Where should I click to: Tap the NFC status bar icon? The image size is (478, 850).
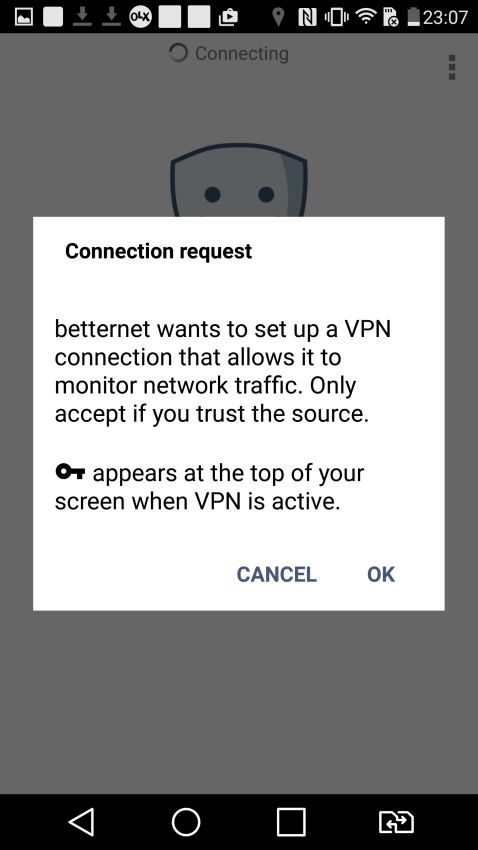(308, 17)
